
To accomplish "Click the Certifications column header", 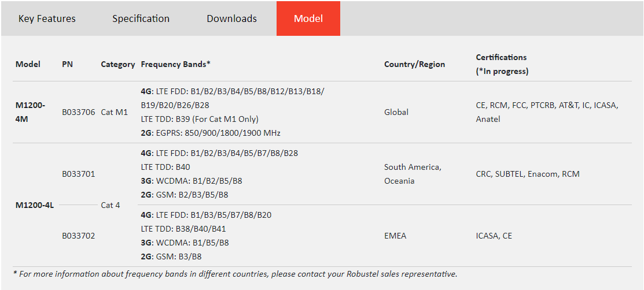I will 502,64.
